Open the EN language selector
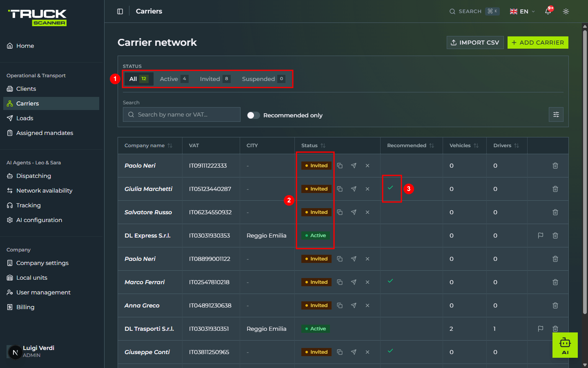 click(522, 11)
